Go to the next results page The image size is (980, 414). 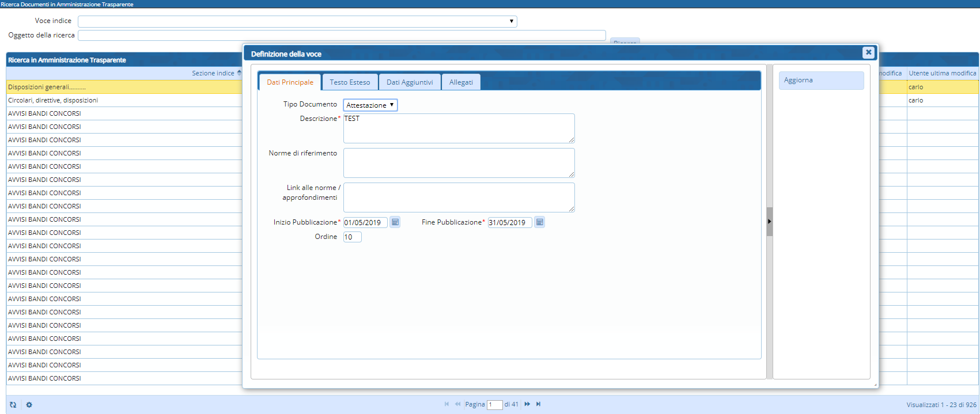click(527, 404)
